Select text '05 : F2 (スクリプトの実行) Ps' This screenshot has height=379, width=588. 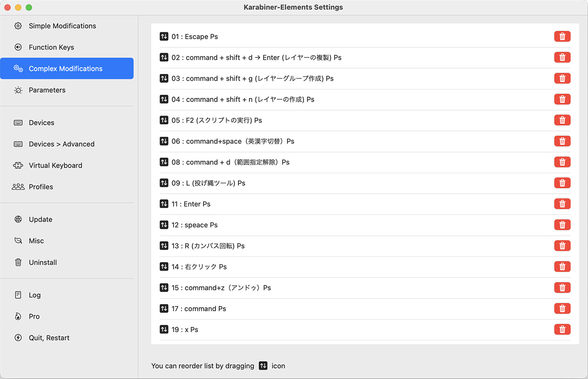click(217, 120)
